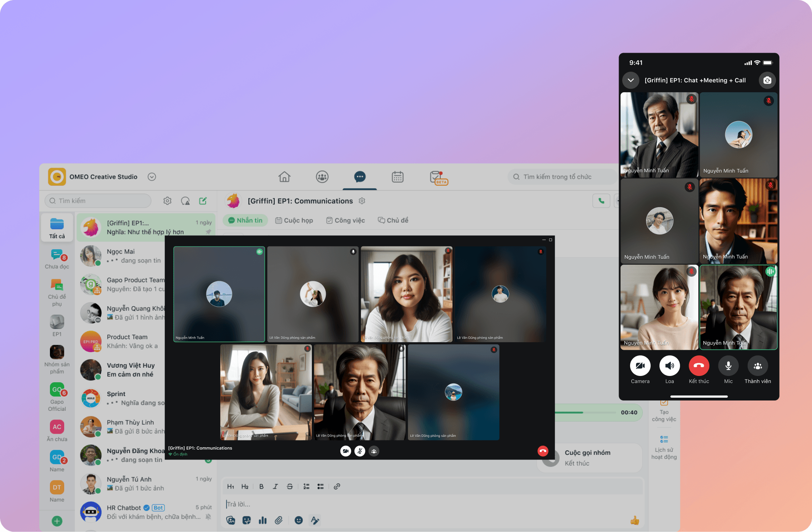The height and width of the screenshot is (532, 812).
Task: Click Kết thúc button to end group call
Action: tap(699, 366)
